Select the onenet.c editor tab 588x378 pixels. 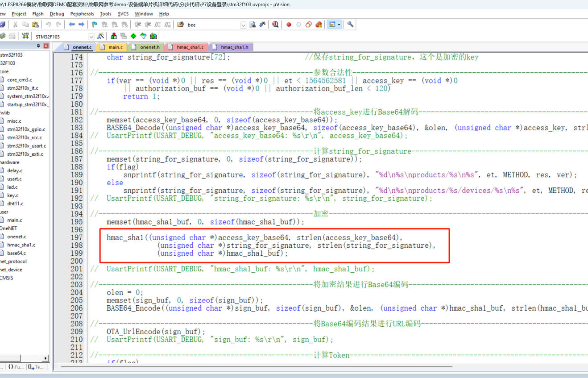79,47
